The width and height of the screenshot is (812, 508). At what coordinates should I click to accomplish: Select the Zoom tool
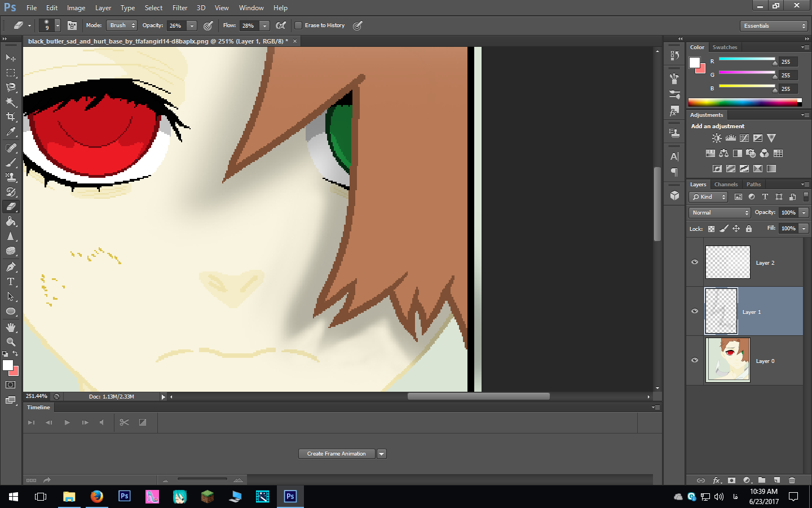click(x=11, y=342)
